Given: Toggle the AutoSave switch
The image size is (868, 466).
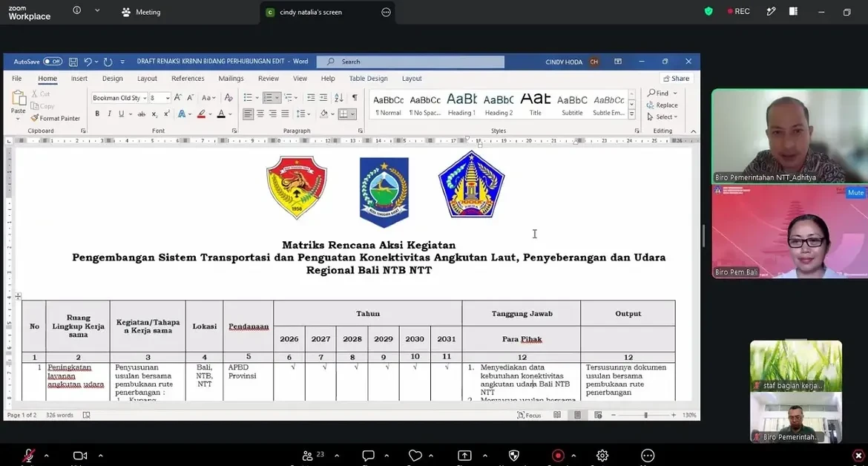Looking at the screenshot, I should pyautogui.click(x=53, y=62).
